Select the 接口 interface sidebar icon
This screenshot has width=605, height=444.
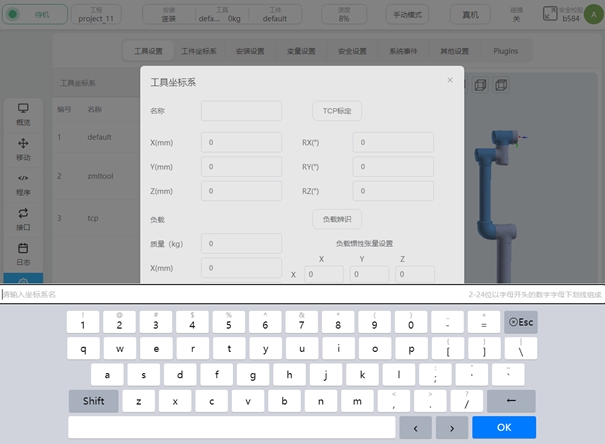pyautogui.click(x=24, y=218)
